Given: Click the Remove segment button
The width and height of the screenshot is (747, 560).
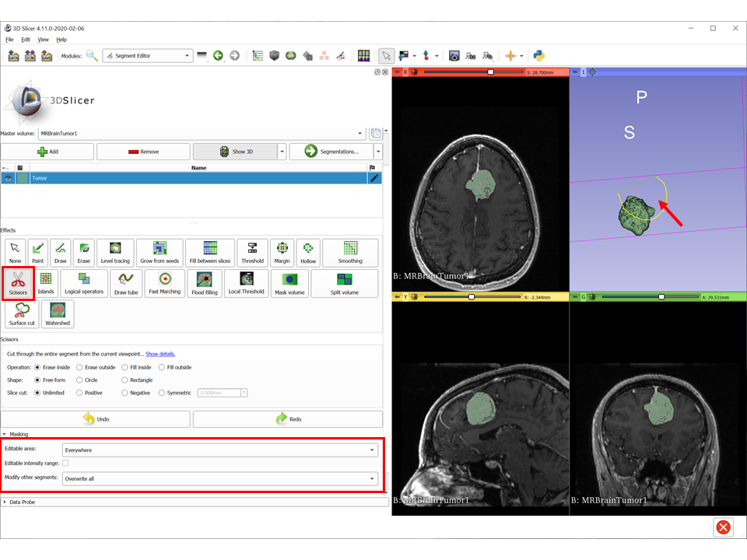Looking at the screenshot, I should tap(143, 152).
